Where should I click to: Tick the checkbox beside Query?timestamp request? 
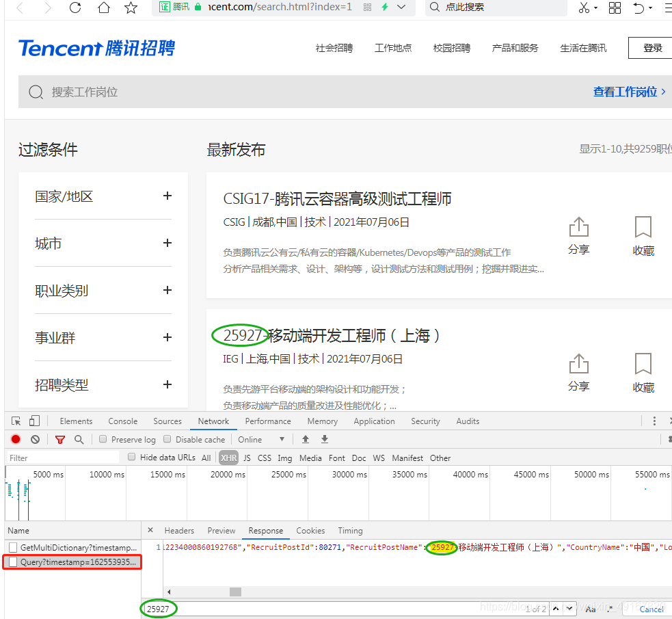pyautogui.click(x=13, y=562)
